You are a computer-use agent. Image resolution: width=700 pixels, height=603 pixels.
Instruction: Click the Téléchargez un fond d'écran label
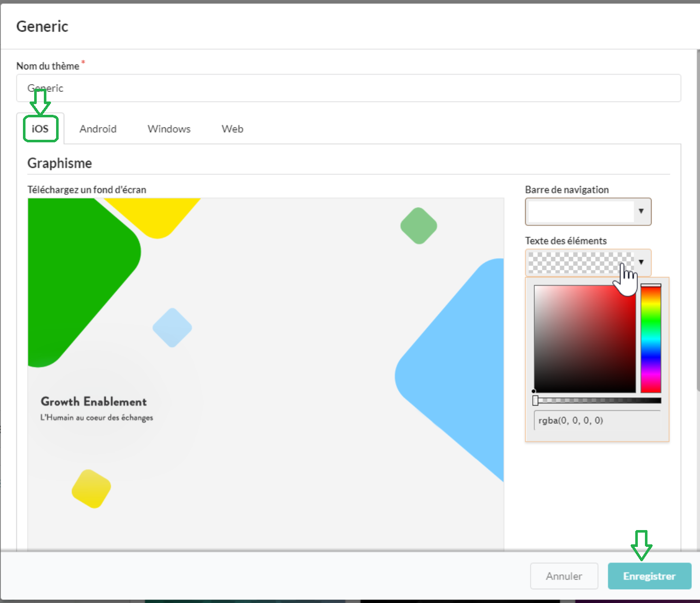87,190
